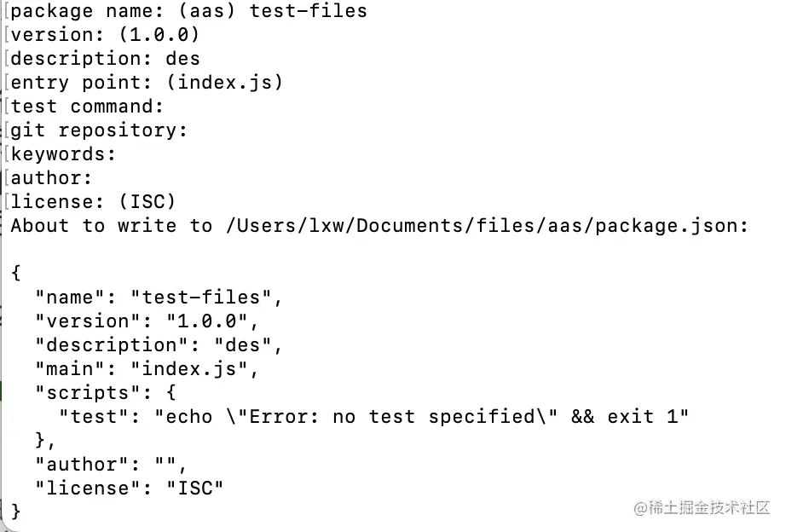The width and height of the screenshot is (786, 532).
Task: Click the "main": "index.js" JSON line
Action: 146,369
